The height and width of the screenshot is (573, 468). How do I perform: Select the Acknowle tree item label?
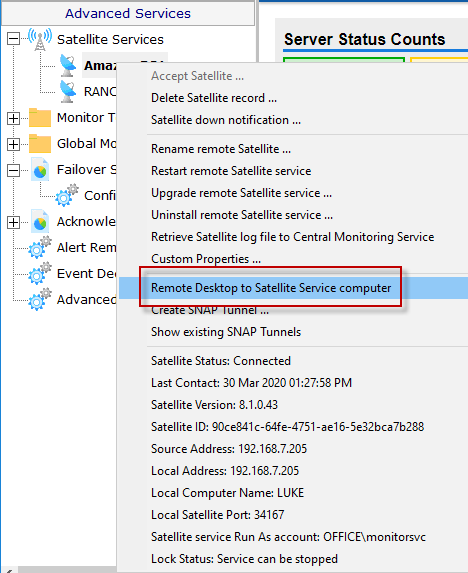coord(86,221)
